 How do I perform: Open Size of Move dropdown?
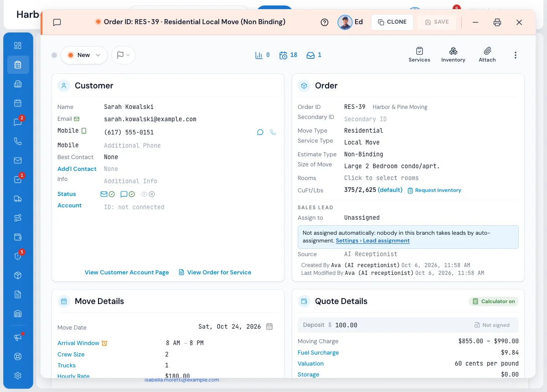[392, 166]
